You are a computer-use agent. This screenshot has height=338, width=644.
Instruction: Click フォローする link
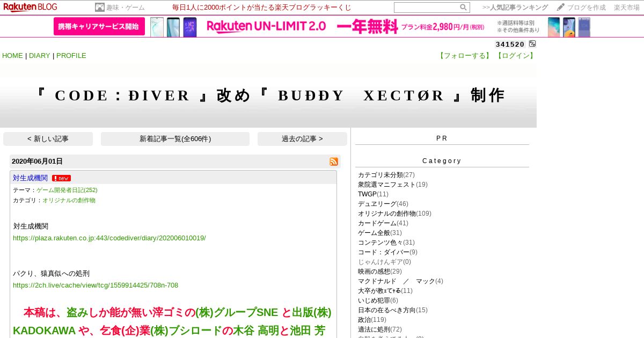pyautogui.click(x=465, y=56)
